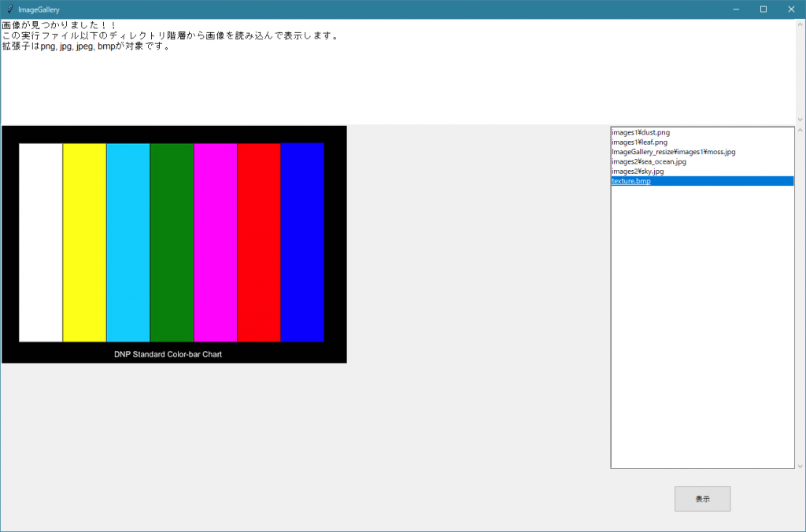Minimize the ImageGallery window
The image size is (806, 532).
pyautogui.click(x=736, y=9)
